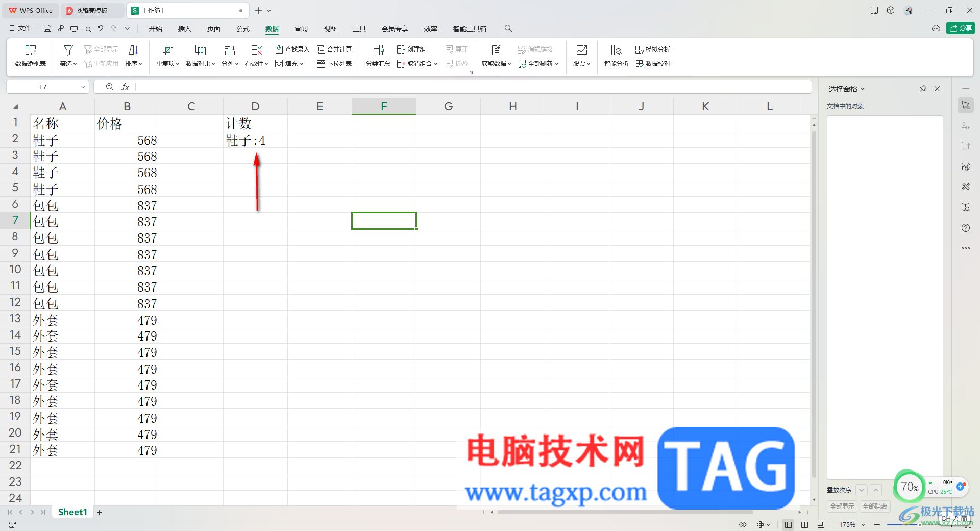Image resolution: width=980 pixels, height=531 pixels.
Task: Click the print icon in quick toolbar
Action: coord(74,28)
